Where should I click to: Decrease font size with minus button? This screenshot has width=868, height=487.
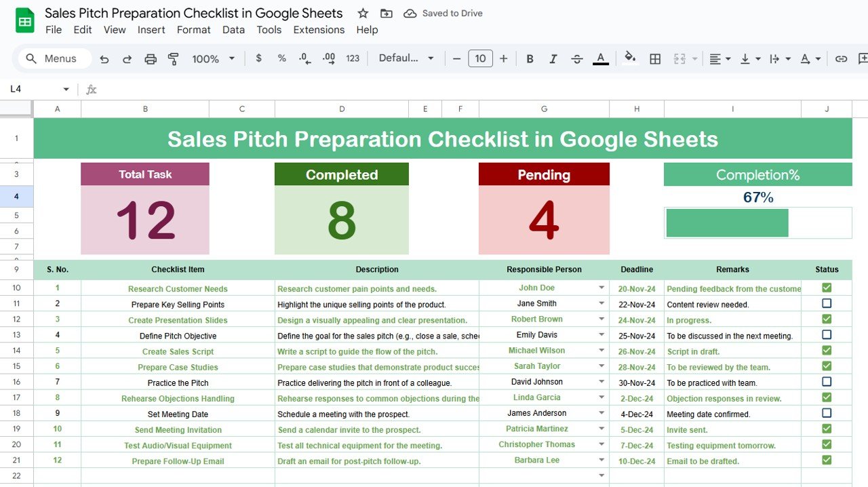(x=456, y=59)
